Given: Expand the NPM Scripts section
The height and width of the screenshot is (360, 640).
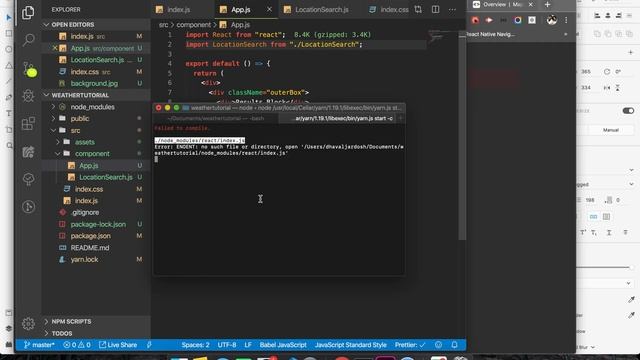Looking at the screenshot, I should (x=96, y=322).
